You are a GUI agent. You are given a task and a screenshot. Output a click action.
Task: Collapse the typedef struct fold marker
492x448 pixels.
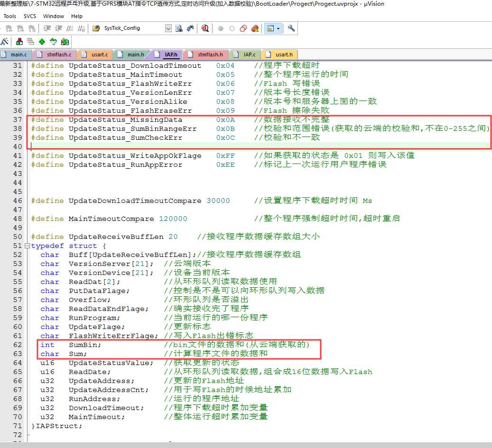pos(28,246)
